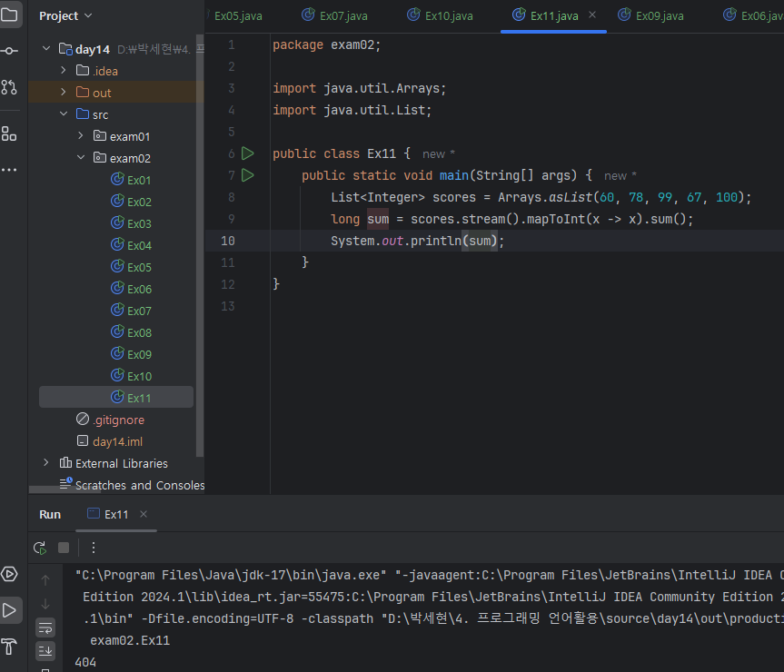Show more tool windows ellipsis
Image resolution: width=784 pixels, height=672 pixels.
point(9,171)
